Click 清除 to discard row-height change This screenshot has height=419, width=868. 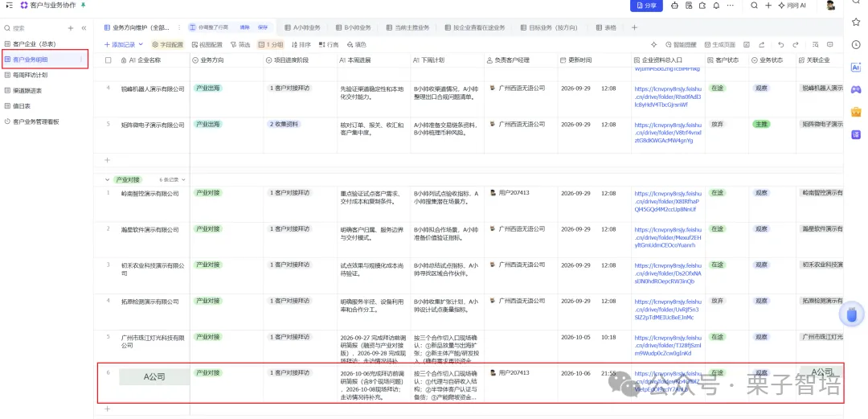pyautogui.click(x=244, y=27)
